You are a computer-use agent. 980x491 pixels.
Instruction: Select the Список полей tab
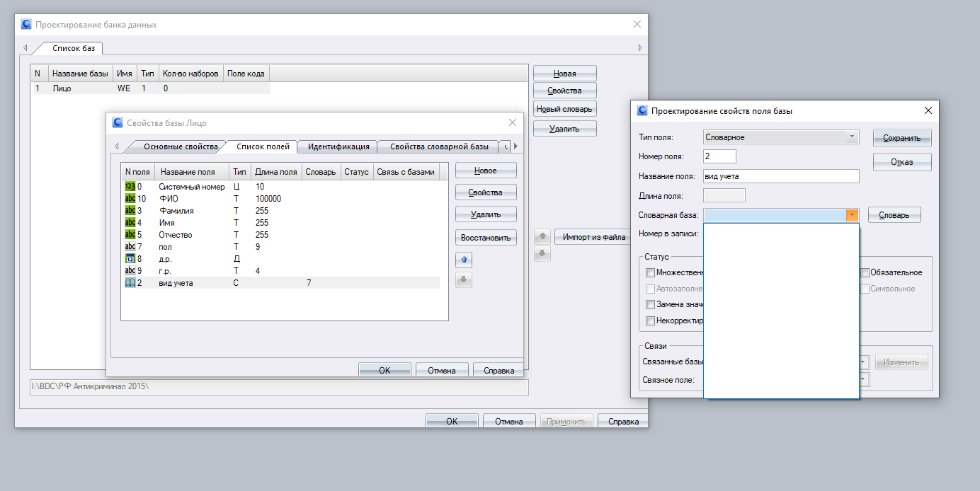click(263, 146)
